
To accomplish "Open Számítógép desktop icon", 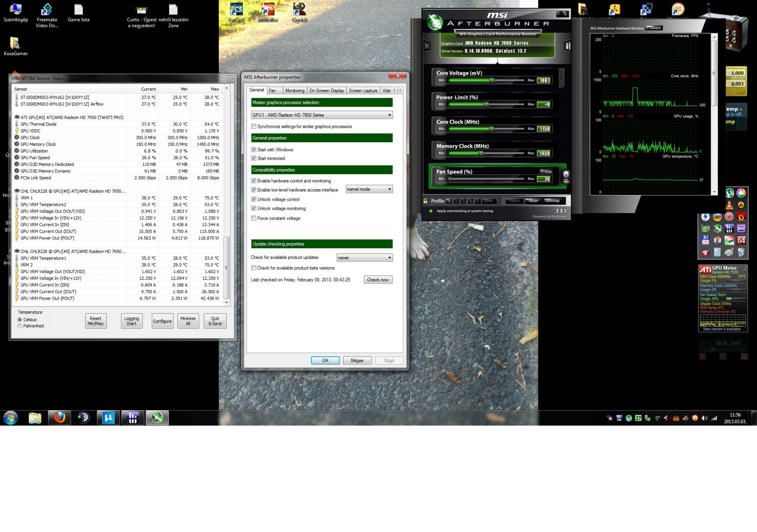I will 15,12.
